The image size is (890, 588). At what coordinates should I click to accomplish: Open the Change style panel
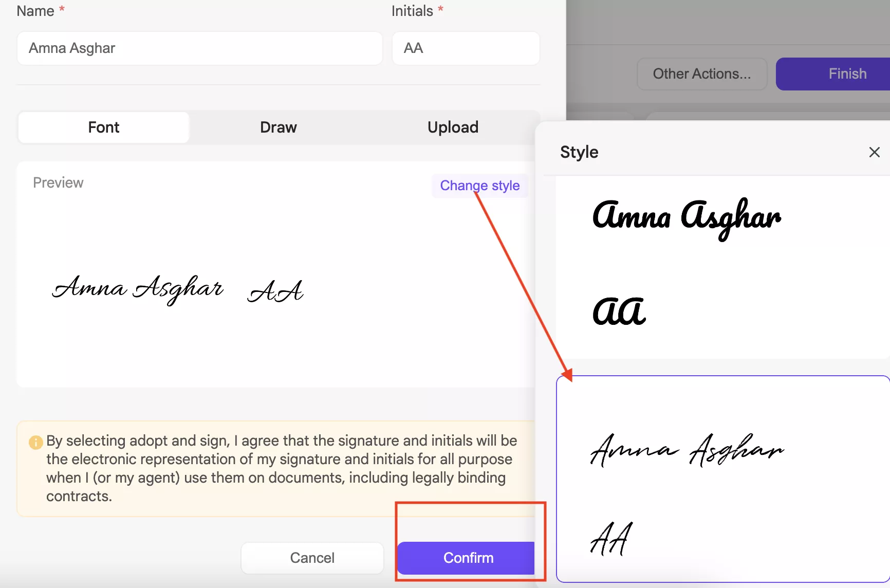click(x=479, y=186)
